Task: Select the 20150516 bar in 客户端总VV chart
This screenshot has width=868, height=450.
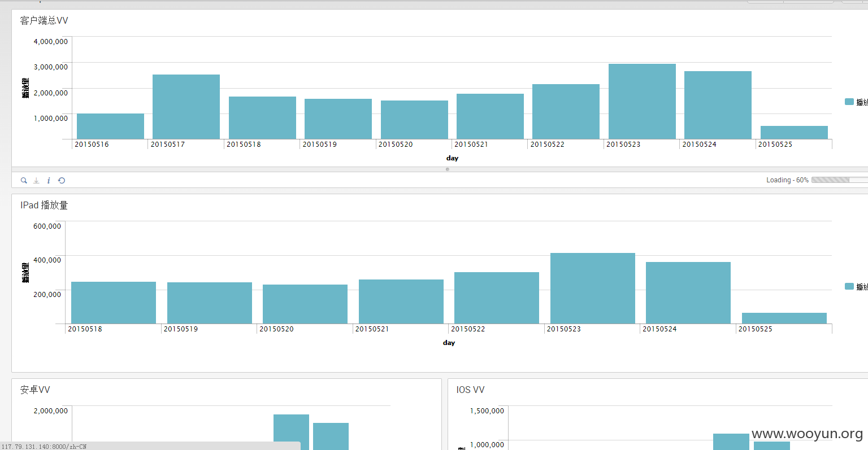Action: coord(110,126)
